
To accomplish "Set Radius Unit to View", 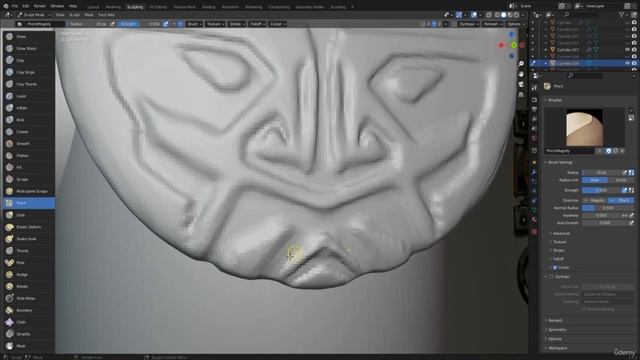I will pyautogui.click(x=595, y=180).
